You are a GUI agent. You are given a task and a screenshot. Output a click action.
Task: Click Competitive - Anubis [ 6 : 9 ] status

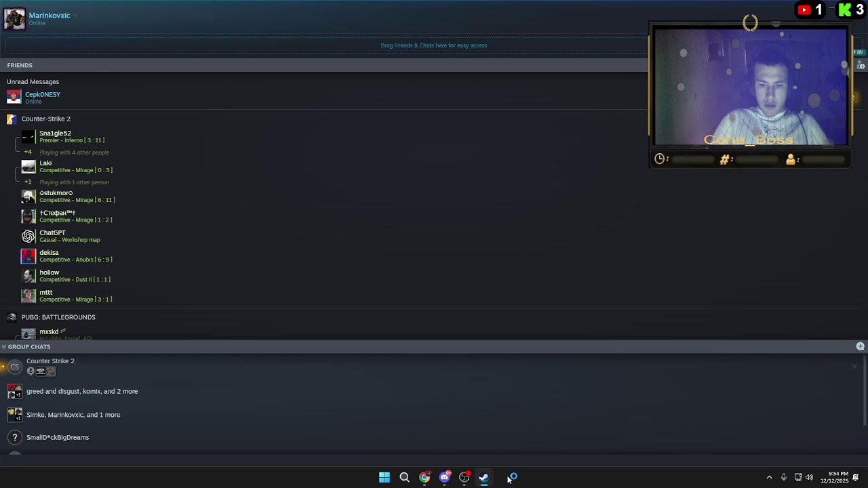tap(76, 260)
